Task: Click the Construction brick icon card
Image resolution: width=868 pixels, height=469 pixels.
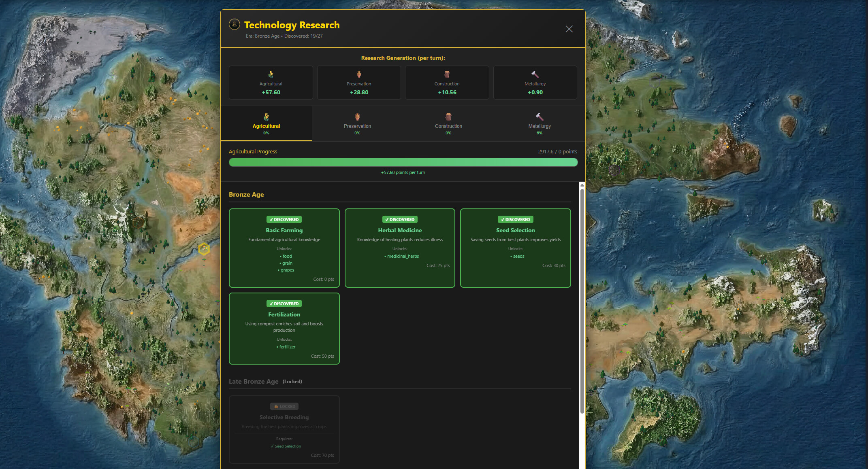Action: (447, 82)
